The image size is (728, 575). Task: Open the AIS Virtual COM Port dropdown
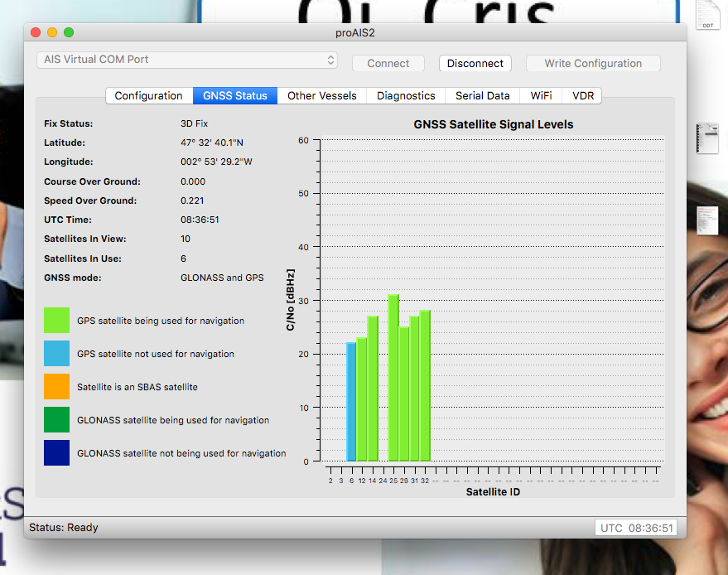pyautogui.click(x=187, y=60)
